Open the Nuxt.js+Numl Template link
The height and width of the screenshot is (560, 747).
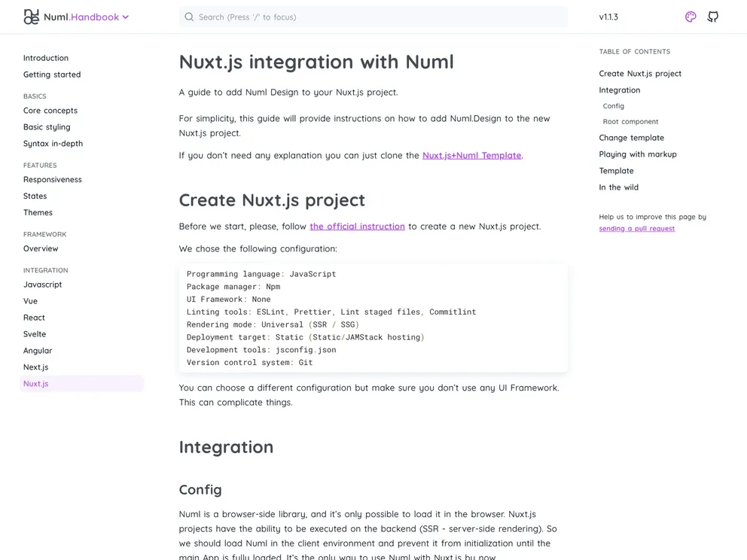pos(471,156)
